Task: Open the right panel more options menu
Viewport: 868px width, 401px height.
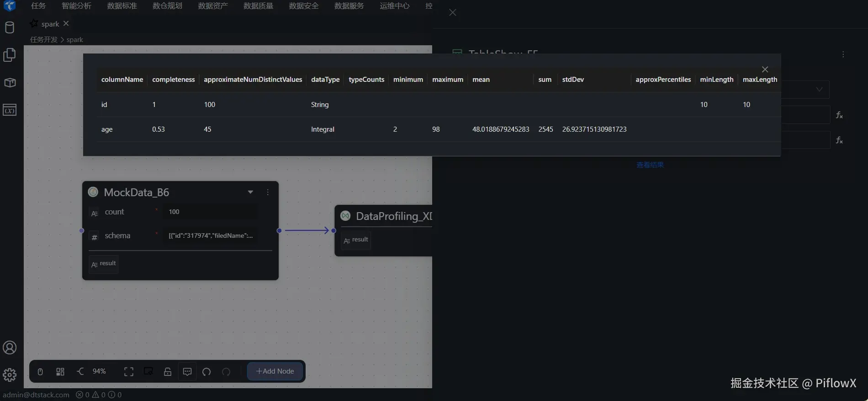Action: 843,54
